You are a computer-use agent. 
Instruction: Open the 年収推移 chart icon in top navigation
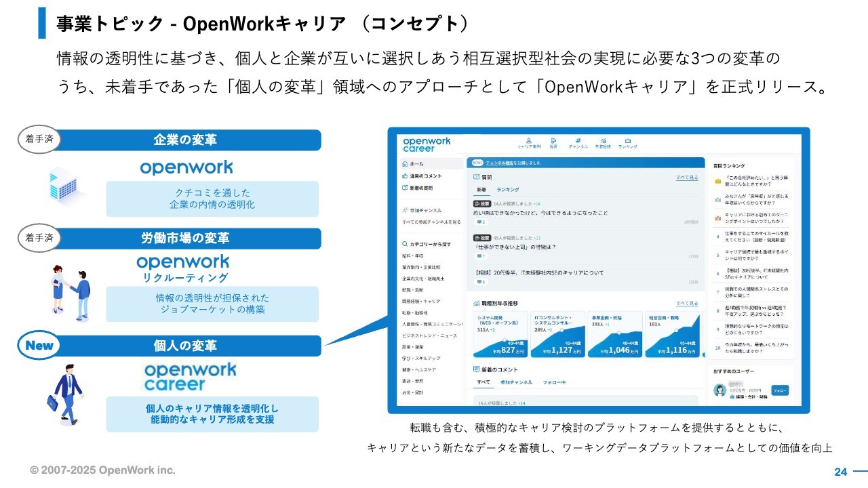(603, 140)
